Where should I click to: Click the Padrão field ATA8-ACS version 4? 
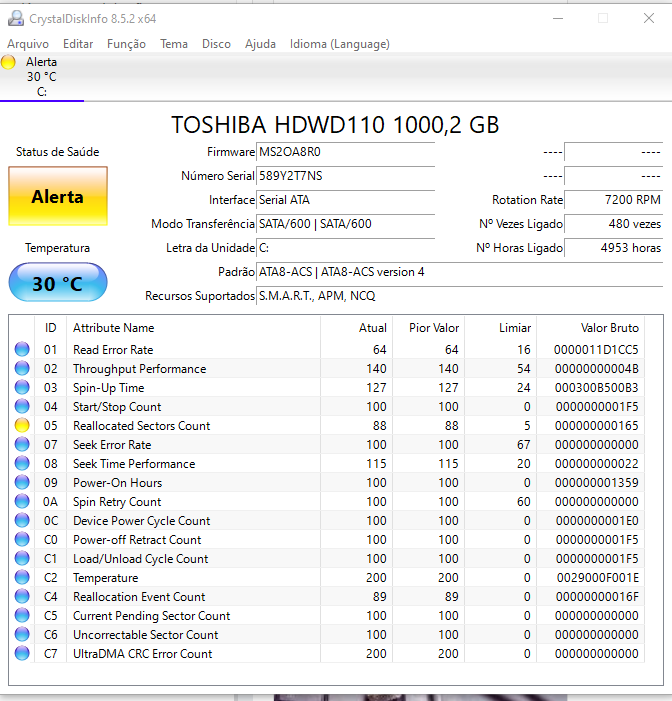point(459,272)
